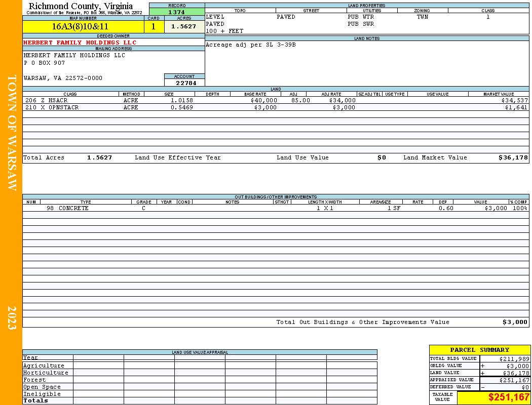Click outbuilding percent complete 100%

tap(520, 209)
